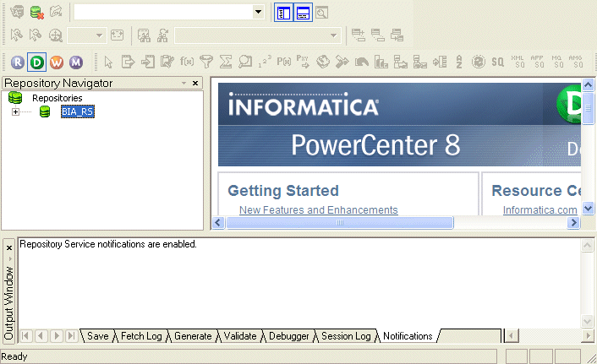This screenshot has width=597, height=364.
Task: Close the Output Window panel
Action: tap(9, 248)
